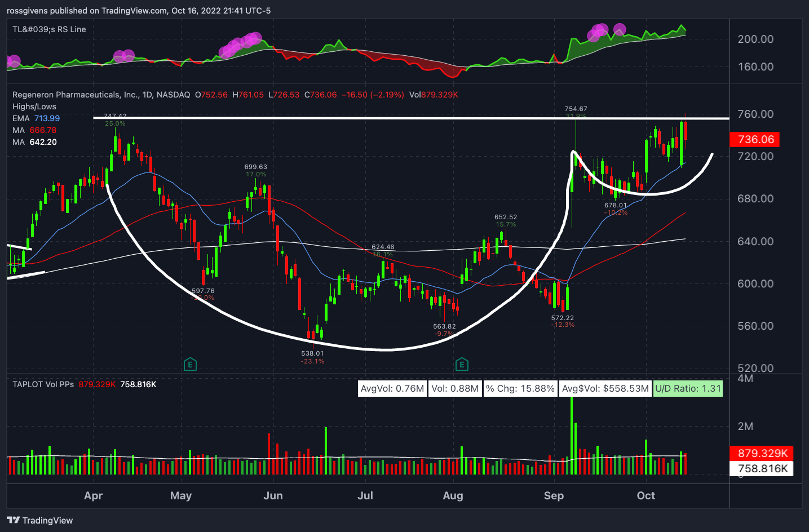Click the Apr label on time axis
Screen dimensions: 809x532
[x=94, y=495]
